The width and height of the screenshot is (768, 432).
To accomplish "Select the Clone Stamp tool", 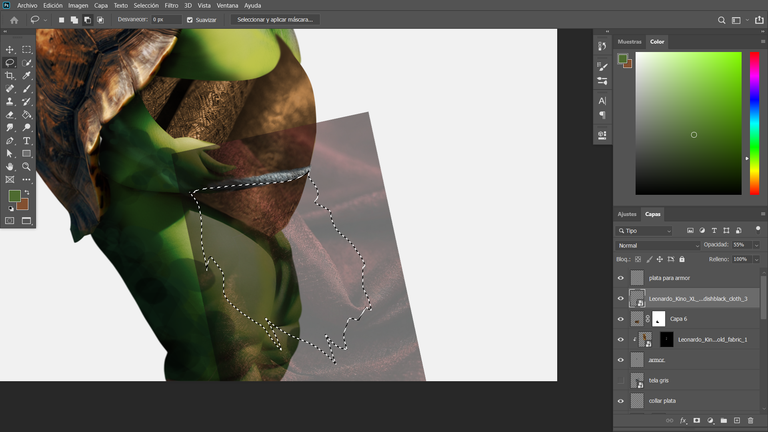I will [9, 101].
